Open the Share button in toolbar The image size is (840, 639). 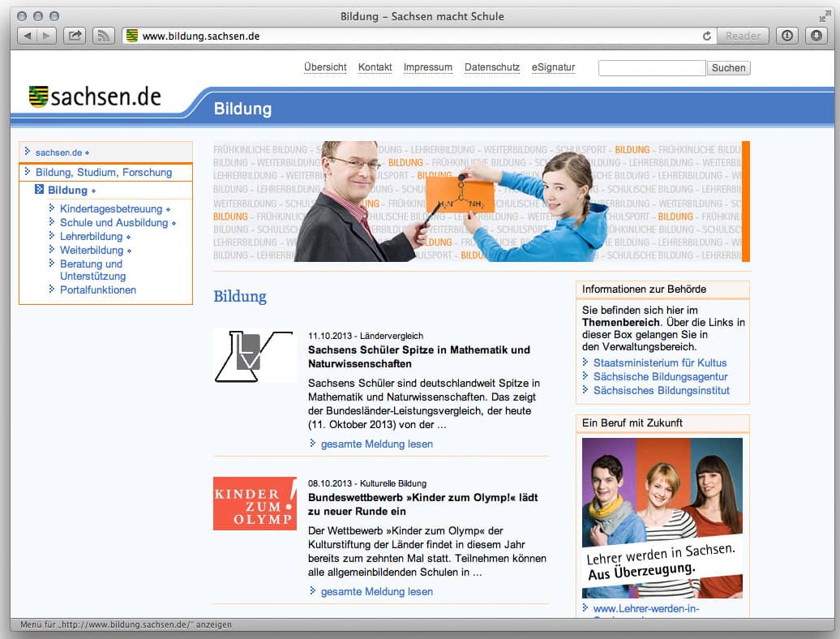pos(75,36)
